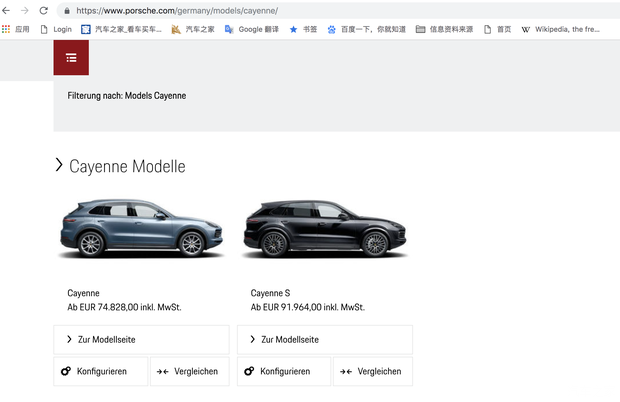Click Vergleichen for the Cayenne S
Screen dimensions: 620x402
372,371
